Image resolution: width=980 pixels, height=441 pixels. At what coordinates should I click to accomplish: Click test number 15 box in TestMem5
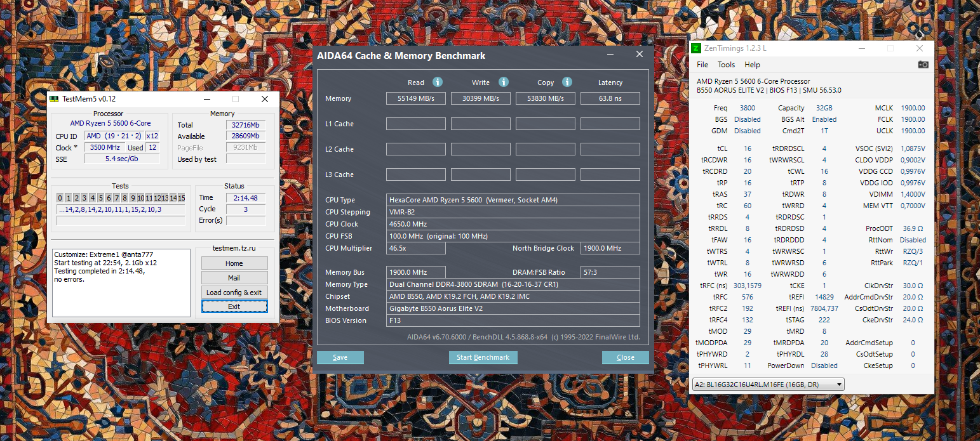click(181, 198)
